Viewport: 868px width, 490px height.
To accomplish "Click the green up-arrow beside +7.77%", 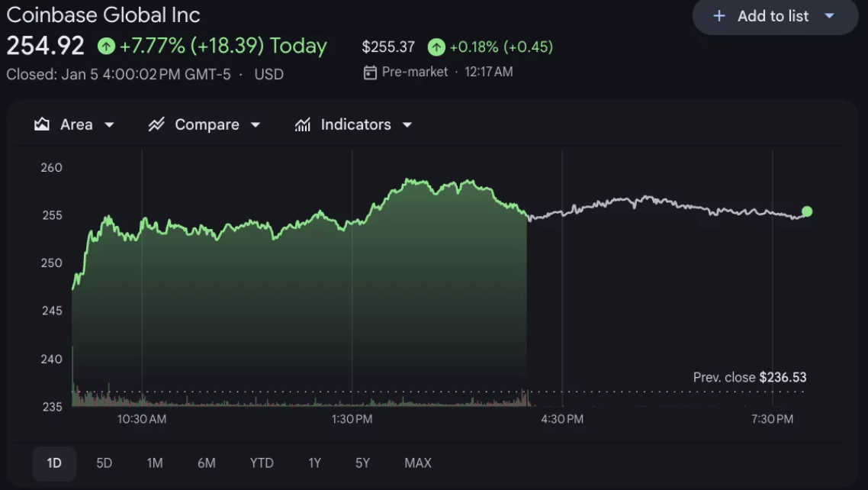I will [106, 47].
